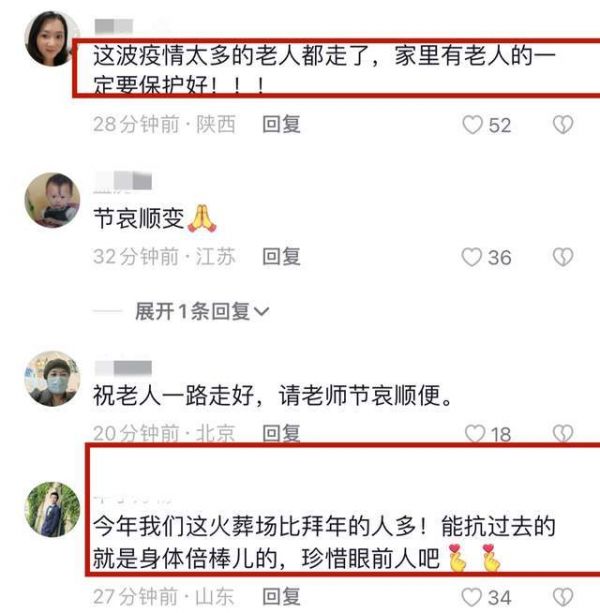Open the baby photo avatar profile
Screen dimensions: 600x613
click(x=52, y=200)
